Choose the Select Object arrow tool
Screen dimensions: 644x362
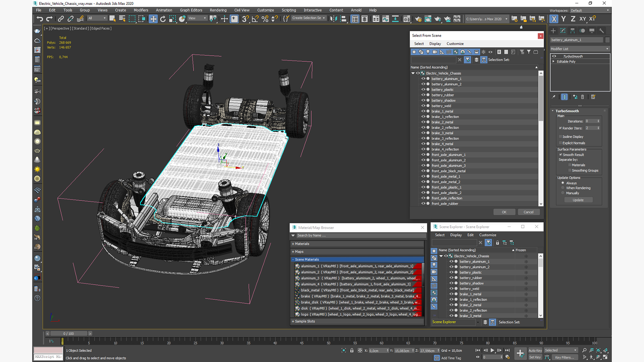[x=112, y=19]
